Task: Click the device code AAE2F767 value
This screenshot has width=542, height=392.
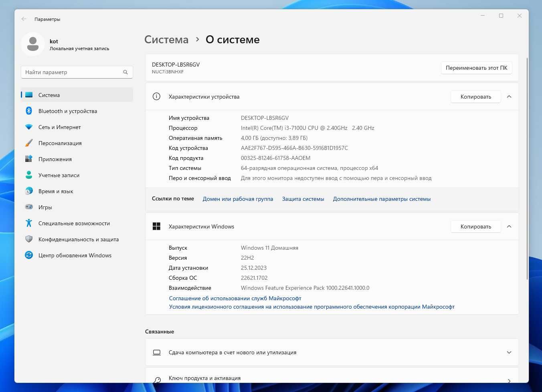Action: [294, 148]
